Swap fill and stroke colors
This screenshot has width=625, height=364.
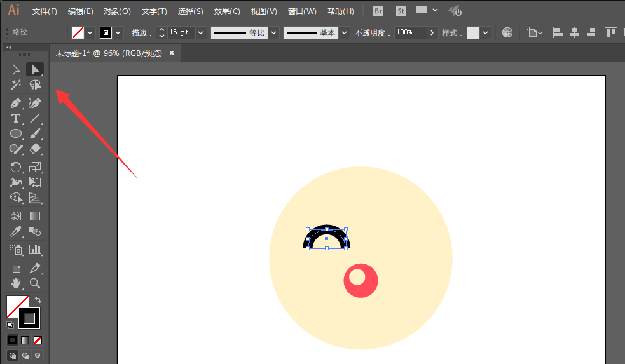pyautogui.click(x=38, y=300)
